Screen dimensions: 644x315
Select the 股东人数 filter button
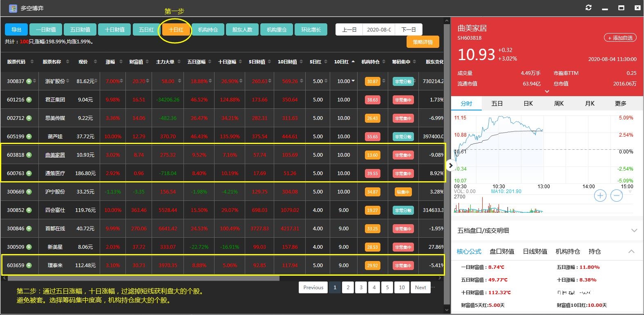click(x=242, y=29)
